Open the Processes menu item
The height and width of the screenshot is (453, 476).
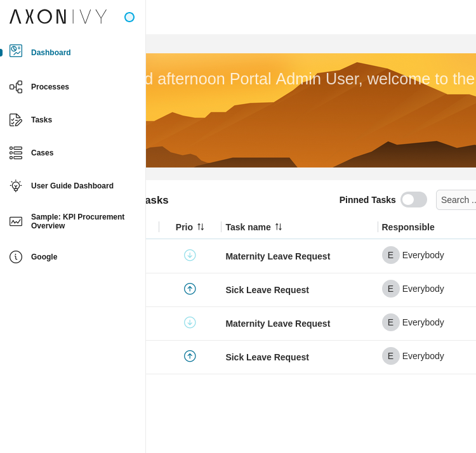click(50, 87)
